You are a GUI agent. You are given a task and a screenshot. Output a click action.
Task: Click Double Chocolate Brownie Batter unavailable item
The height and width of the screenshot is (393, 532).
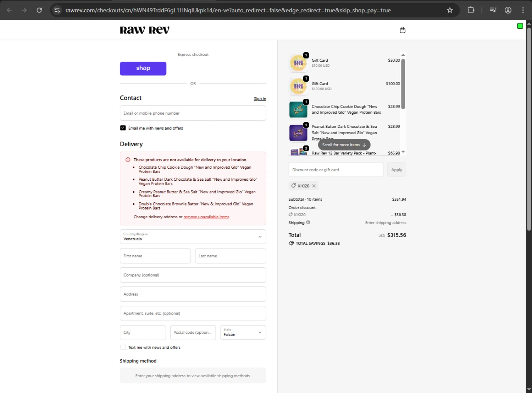click(x=196, y=206)
